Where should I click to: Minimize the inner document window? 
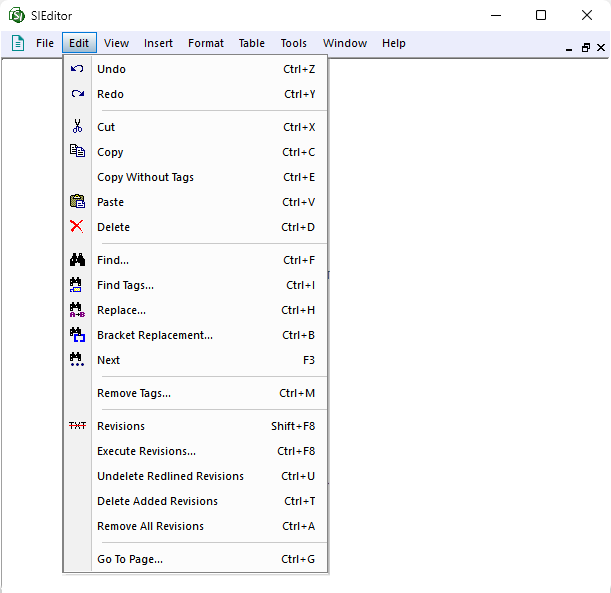569,48
